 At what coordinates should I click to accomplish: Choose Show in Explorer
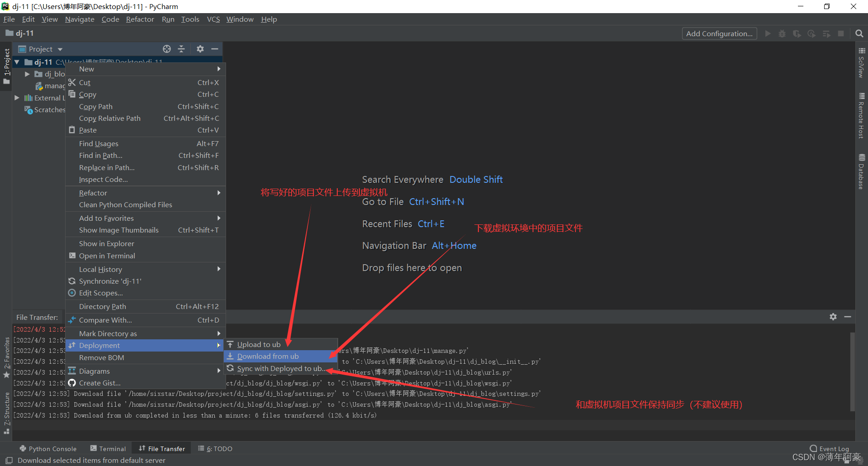tap(146, 243)
